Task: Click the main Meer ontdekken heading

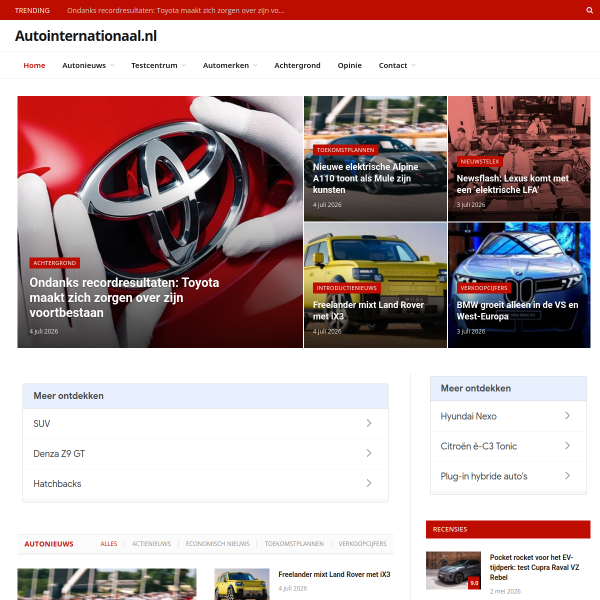Action: coord(68,396)
